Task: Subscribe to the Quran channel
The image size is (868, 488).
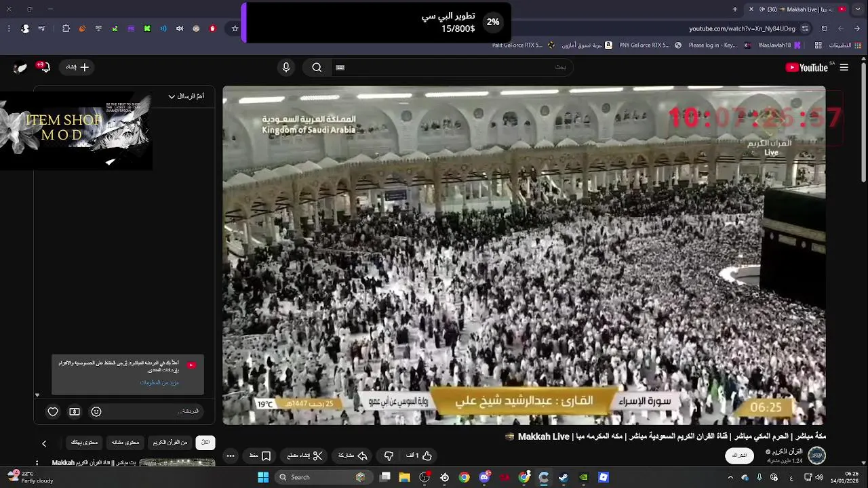Action: click(x=740, y=455)
